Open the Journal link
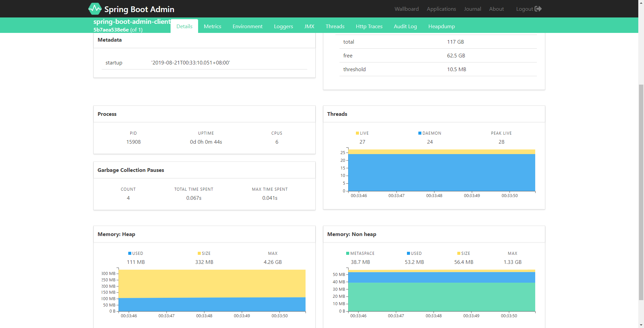The image size is (644, 328). pos(472,9)
